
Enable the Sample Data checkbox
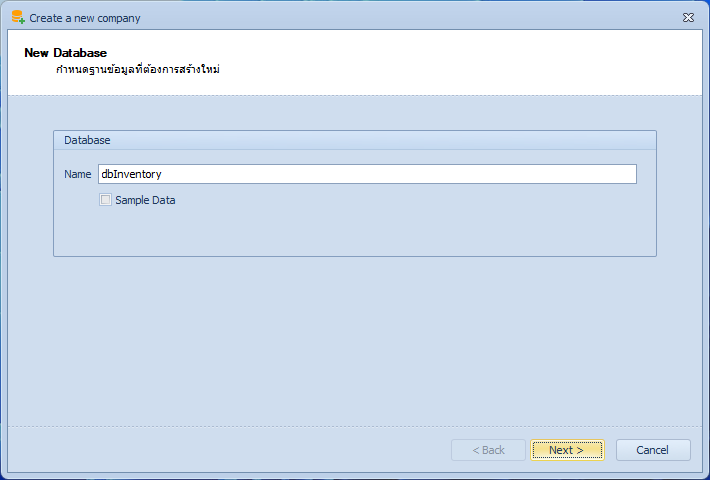coord(106,200)
